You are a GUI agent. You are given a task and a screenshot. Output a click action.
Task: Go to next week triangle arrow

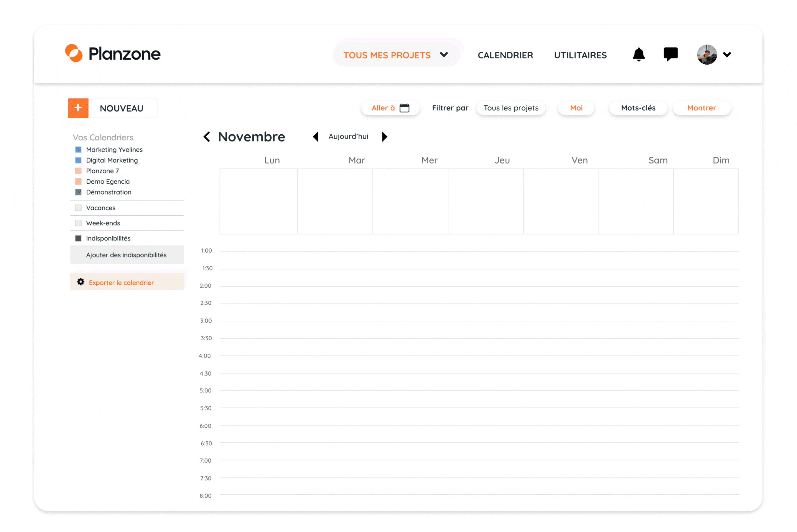384,137
